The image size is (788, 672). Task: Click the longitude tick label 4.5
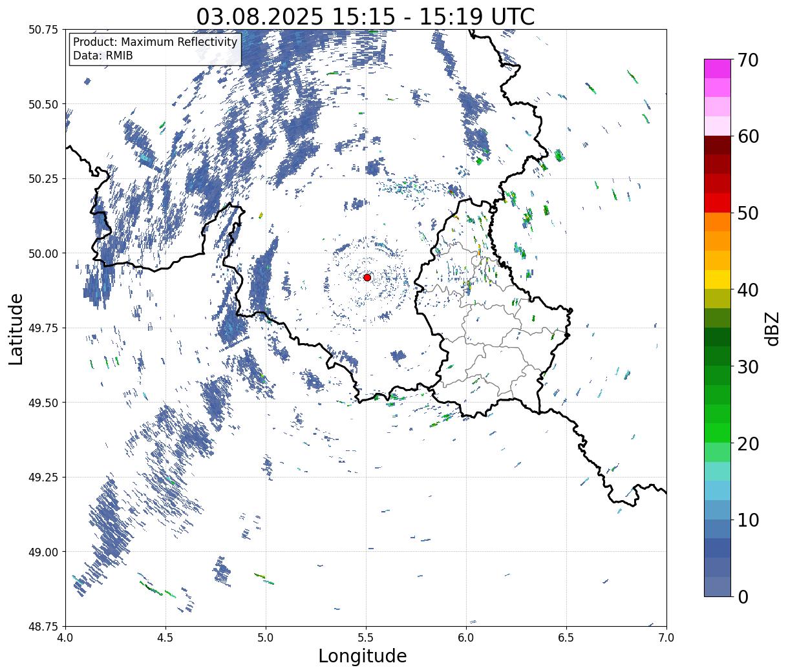(x=165, y=638)
